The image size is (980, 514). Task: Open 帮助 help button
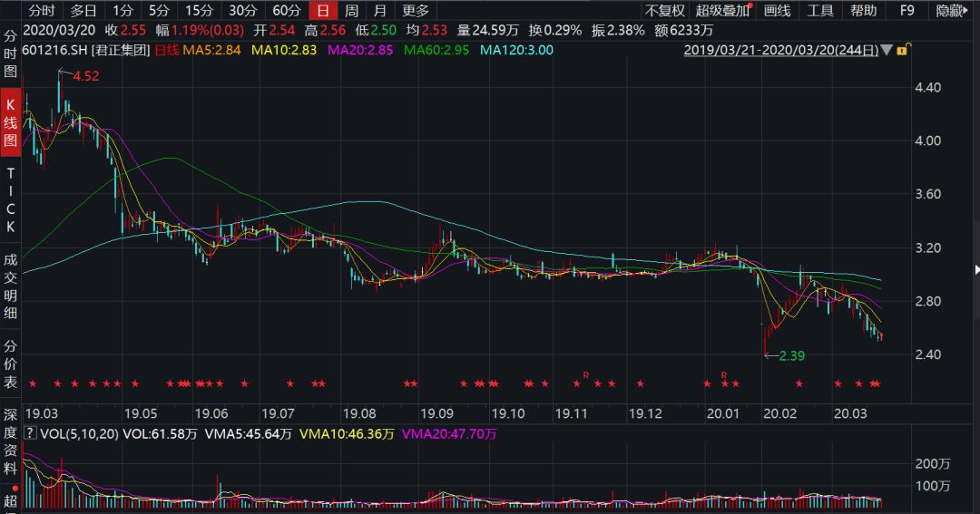point(863,11)
